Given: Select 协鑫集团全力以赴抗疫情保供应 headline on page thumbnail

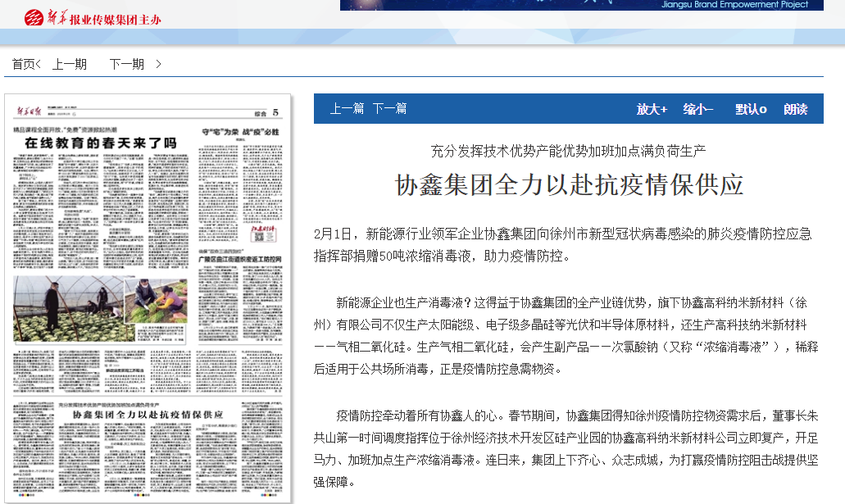Looking at the screenshot, I should pyautogui.click(x=147, y=415).
